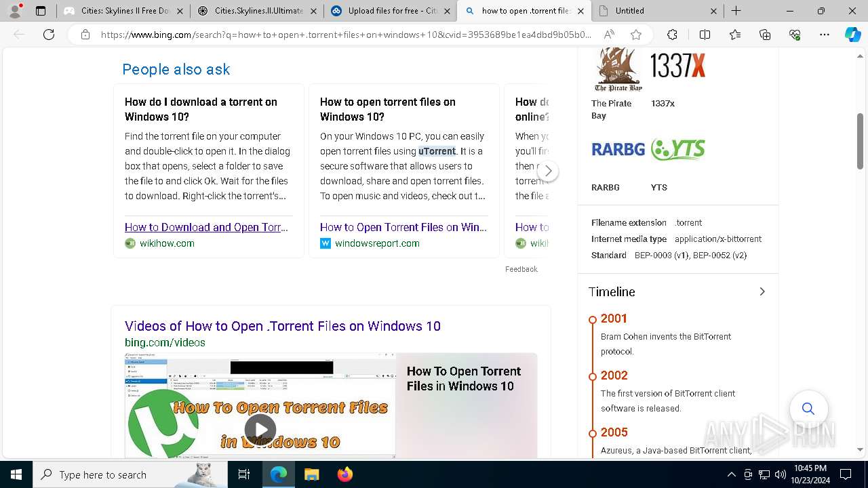The width and height of the screenshot is (868, 488).
Task: Click the application/x-bittorrent media type value
Action: [718, 239]
